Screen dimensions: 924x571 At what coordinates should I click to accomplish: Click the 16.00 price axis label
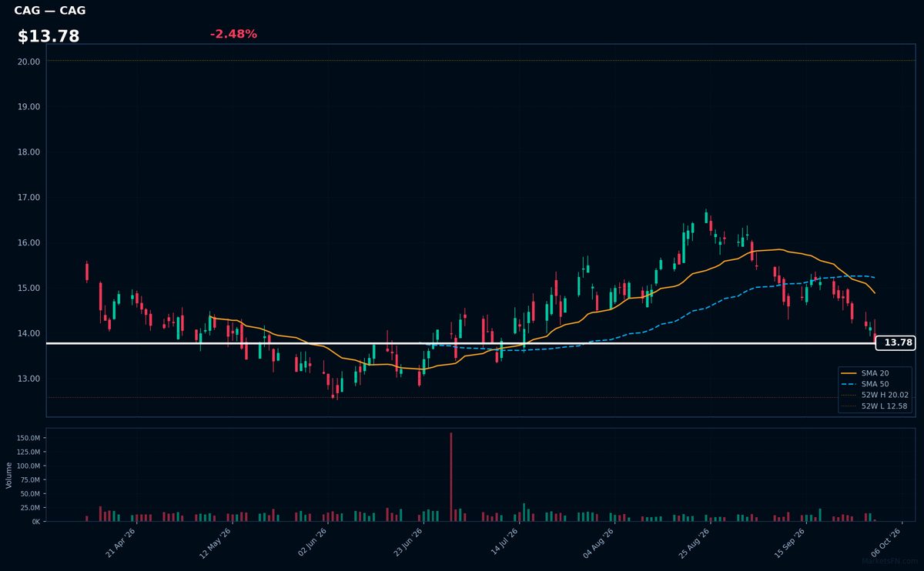click(28, 242)
